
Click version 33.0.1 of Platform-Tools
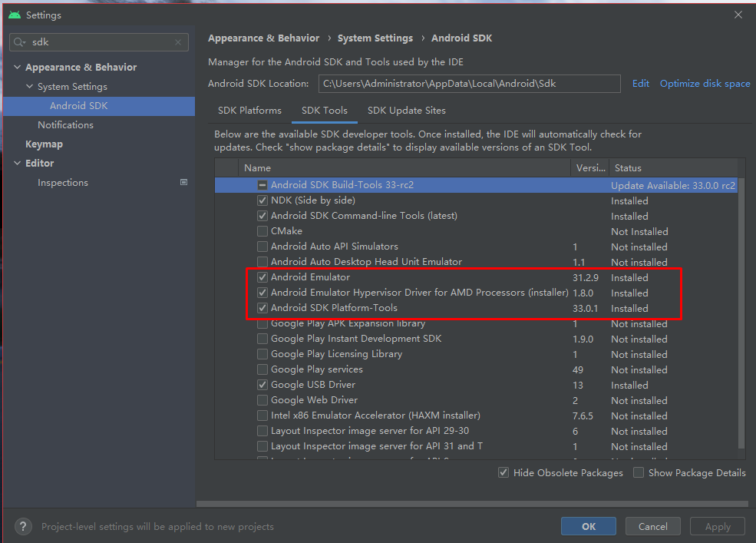point(585,309)
